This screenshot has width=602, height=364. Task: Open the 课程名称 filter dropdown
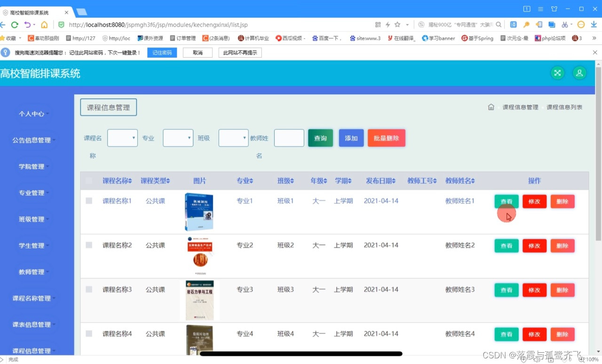click(x=122, y=138)
